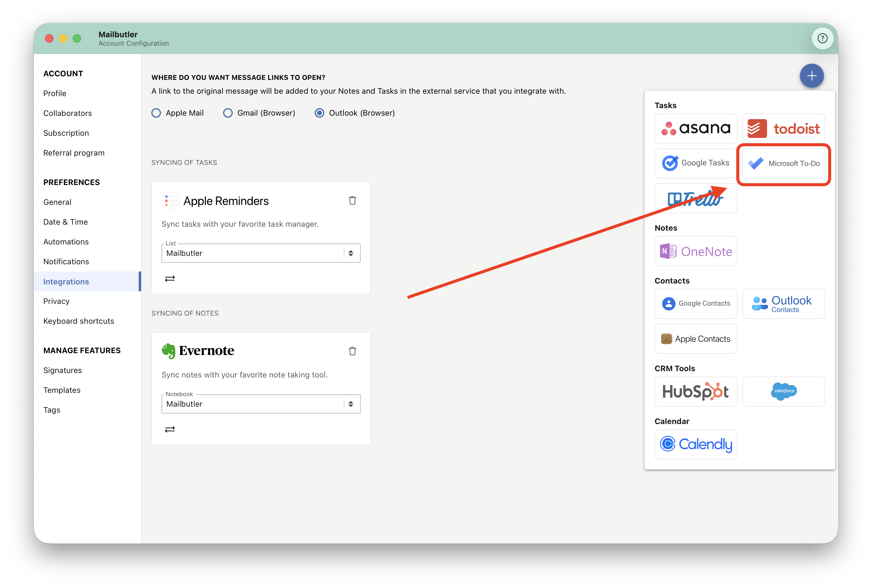Add the HubSpot CRM integration
Screen dimensions: 872x588
point(695,392)
